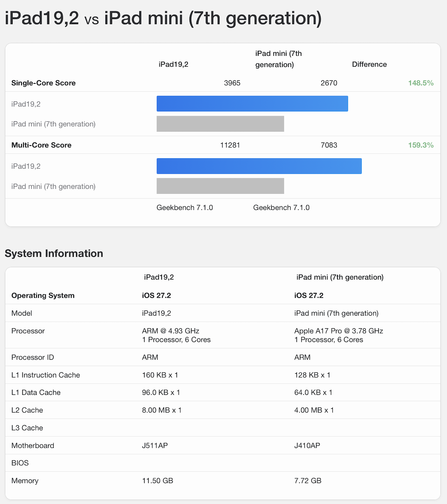Click the L2 Cache row label
This screenshot has width=447, height=504.
(x=27, y=410)
